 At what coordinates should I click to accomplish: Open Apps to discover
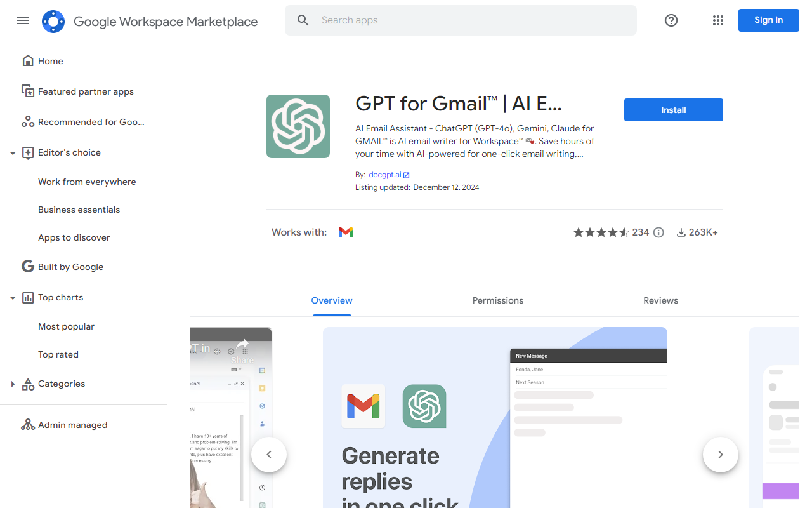[74, 237]
